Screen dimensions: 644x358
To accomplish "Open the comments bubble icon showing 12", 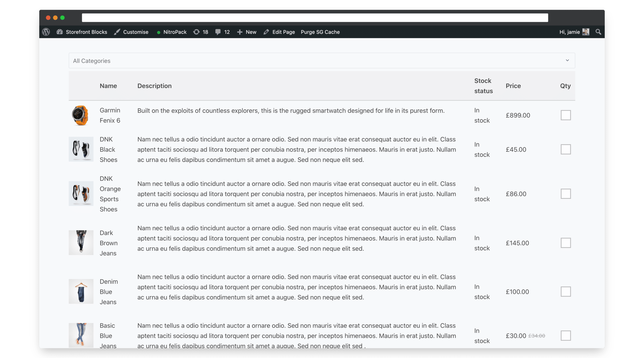I will click(x=218, y=32).
